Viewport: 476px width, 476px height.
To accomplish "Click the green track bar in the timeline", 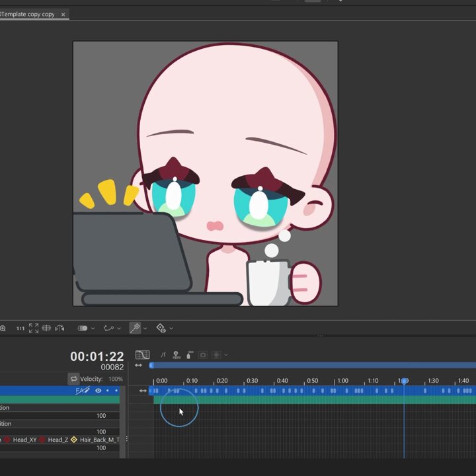I will click(x=315, y=400).
